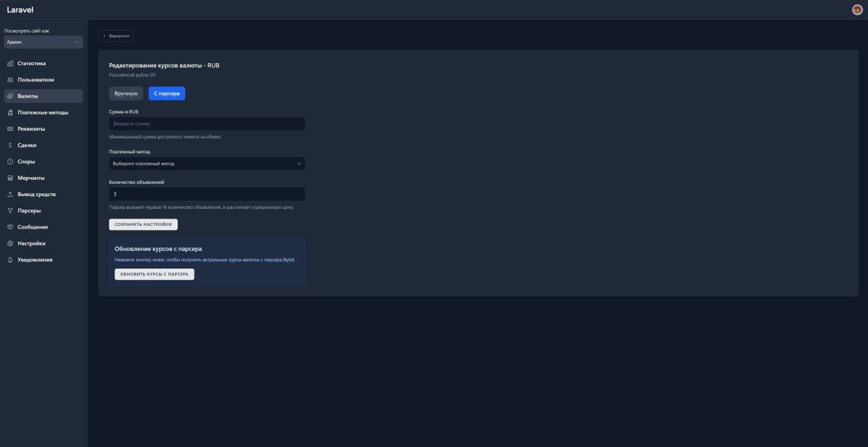
Task: Click the Сделки dollar sign icon
Action: tap(10, 145)
